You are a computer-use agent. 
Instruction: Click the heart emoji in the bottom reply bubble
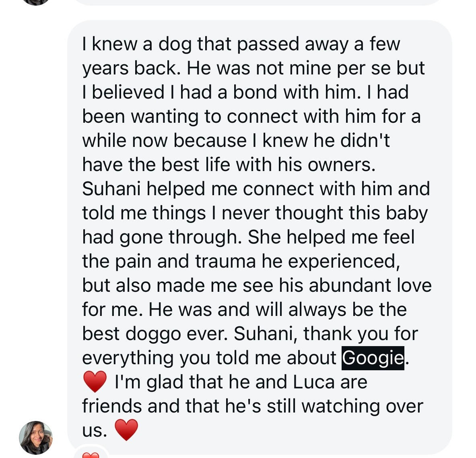91,455
